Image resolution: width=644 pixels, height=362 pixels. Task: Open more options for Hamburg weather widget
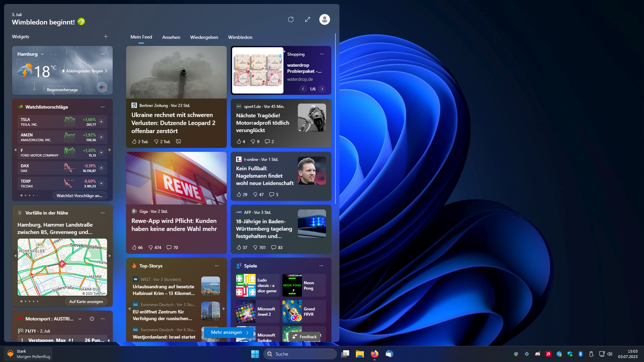pos(103,54)
